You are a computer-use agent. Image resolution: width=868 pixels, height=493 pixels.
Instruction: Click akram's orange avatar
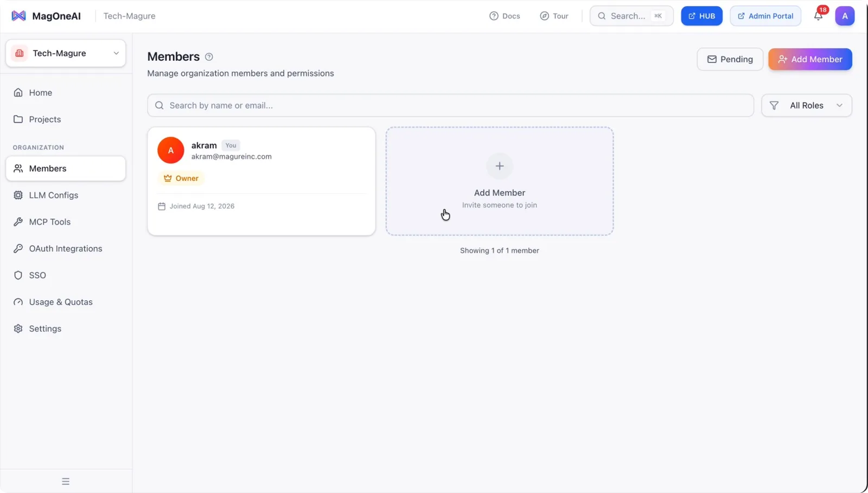[171, 150]
